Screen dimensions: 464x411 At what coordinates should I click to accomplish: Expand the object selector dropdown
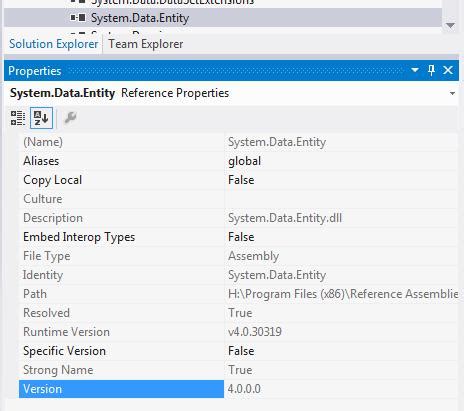click(452, 93)
